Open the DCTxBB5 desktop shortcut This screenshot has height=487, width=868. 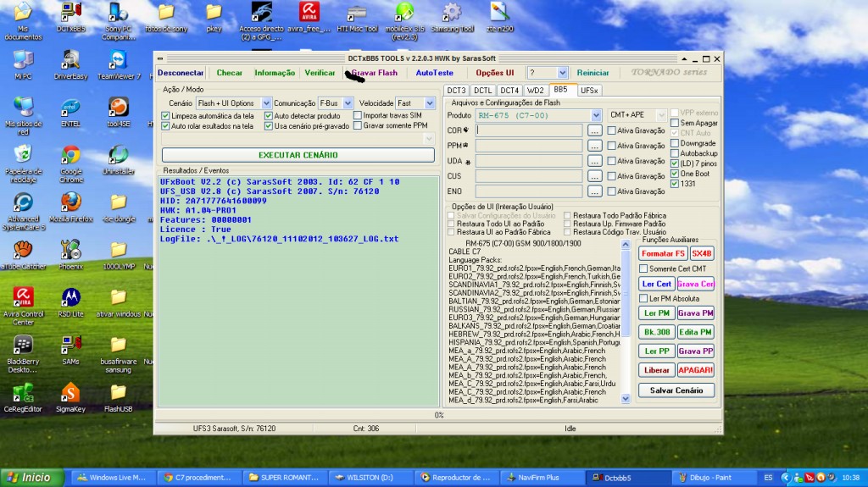pyautogui.click(x=71, y=17)
